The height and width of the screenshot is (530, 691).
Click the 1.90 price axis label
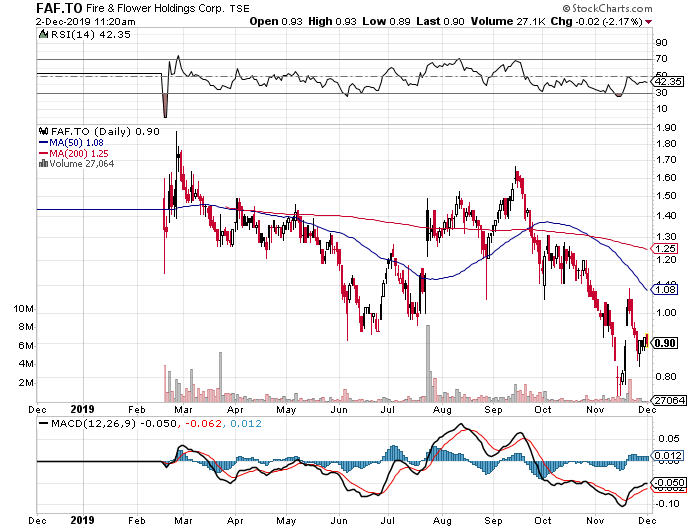pos(666,128)
